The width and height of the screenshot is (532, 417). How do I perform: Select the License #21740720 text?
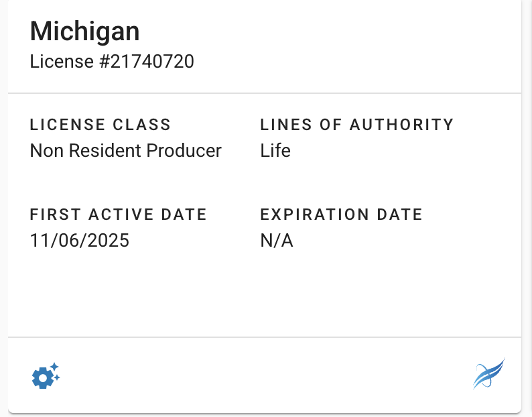pos(112,62)
